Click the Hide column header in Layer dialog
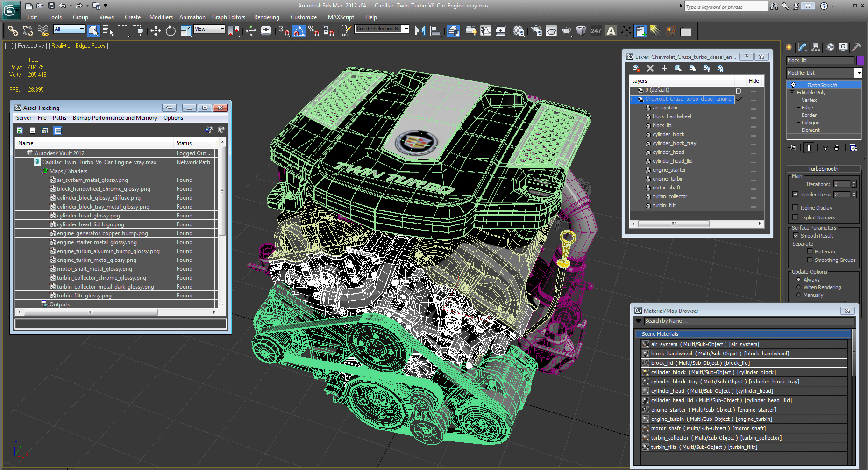This screenshot has width=868, height=470. [754, 81]
